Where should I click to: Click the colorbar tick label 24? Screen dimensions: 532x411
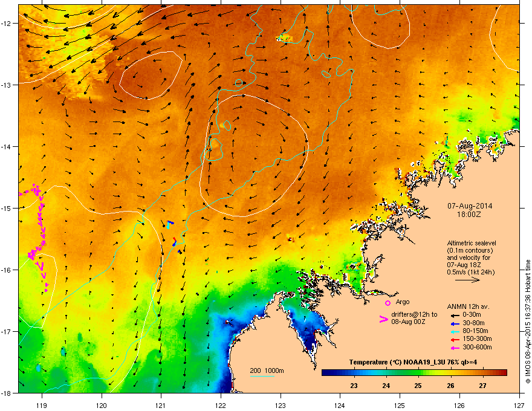tap(386, 386)
